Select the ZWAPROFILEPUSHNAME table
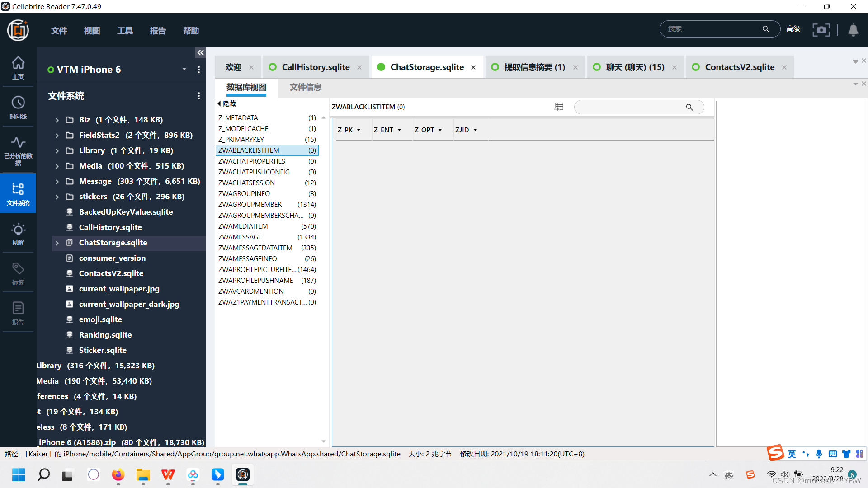 click(x=267, y=281)
